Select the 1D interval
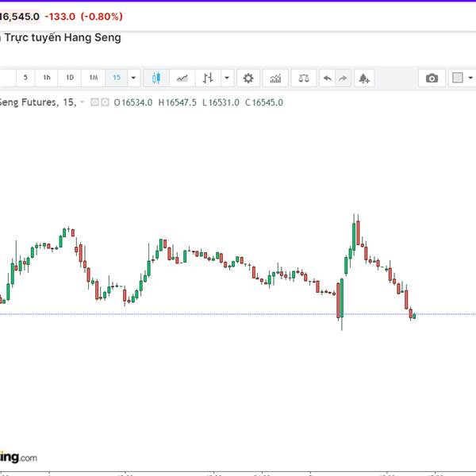 pos(70,78)
